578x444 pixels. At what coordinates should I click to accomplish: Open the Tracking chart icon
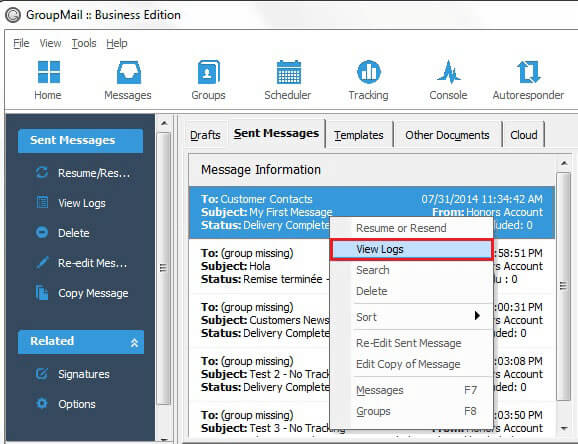click(369, 72)
